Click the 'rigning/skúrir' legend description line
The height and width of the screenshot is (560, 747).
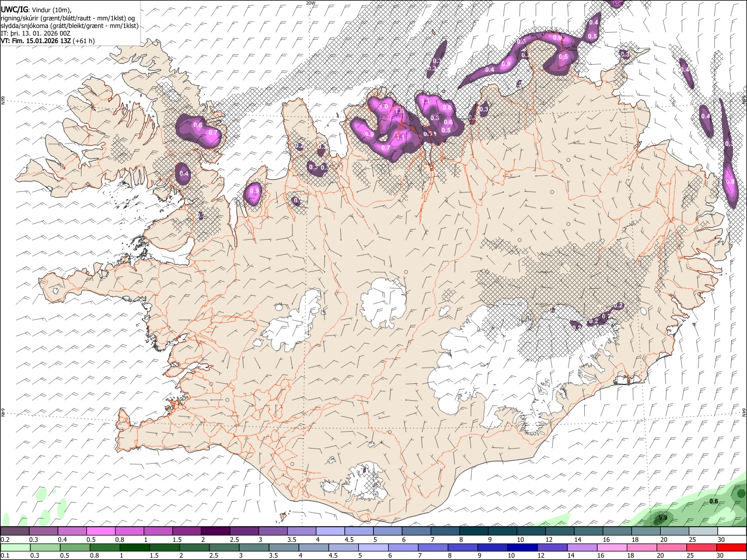pyautogui.click(x=68, y=18)
